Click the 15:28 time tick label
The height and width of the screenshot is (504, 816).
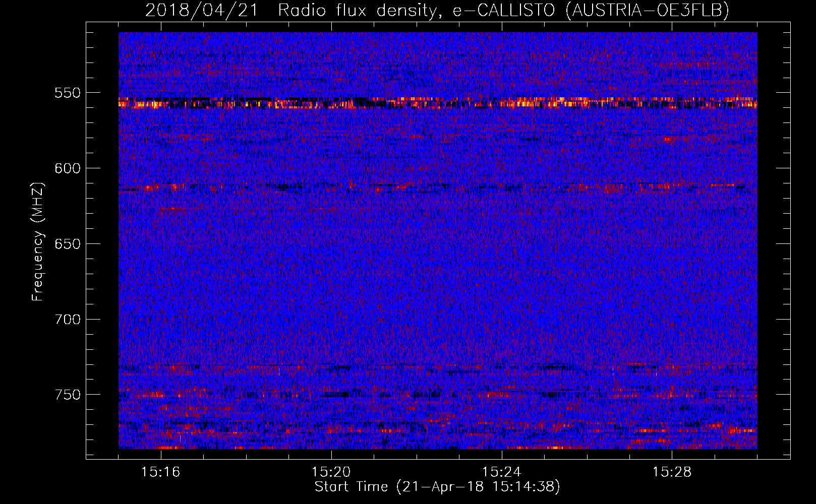672,472
